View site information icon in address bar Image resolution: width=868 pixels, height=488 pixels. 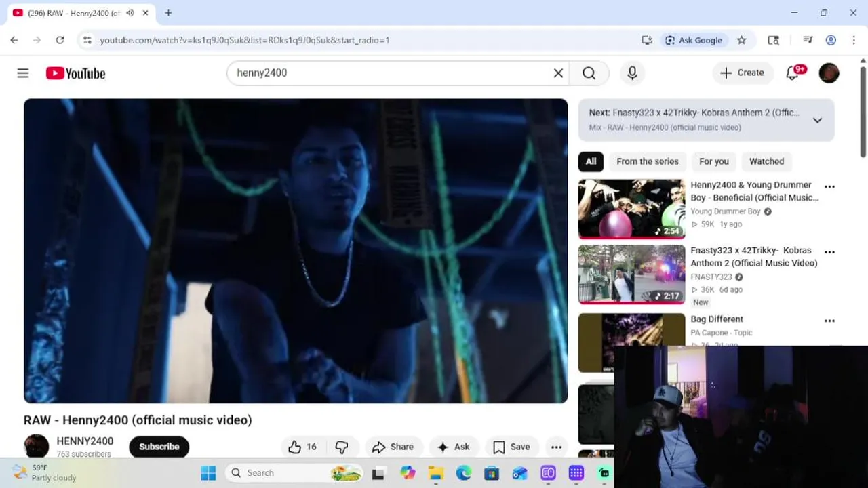tap(87, 40)
